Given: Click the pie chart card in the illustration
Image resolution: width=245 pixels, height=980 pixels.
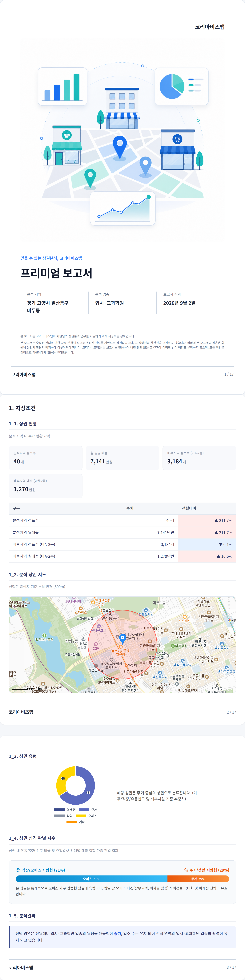Looking at the screenshot, I should pyautogui.click(x=181, y=86).
